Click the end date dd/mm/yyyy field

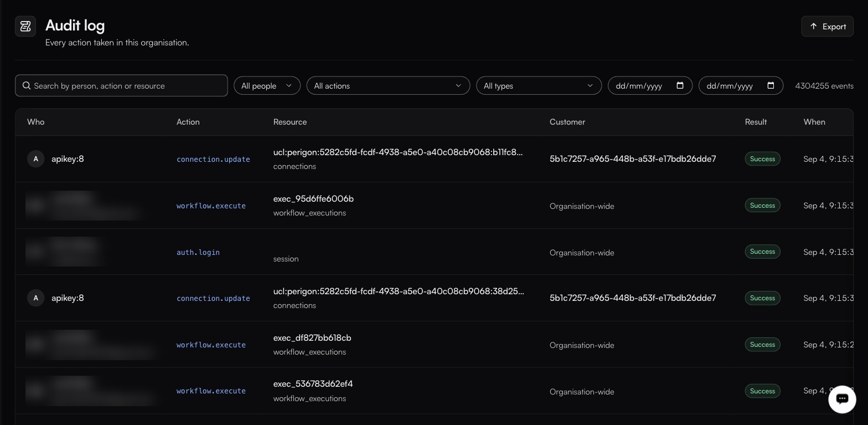(x=741, y=85)
